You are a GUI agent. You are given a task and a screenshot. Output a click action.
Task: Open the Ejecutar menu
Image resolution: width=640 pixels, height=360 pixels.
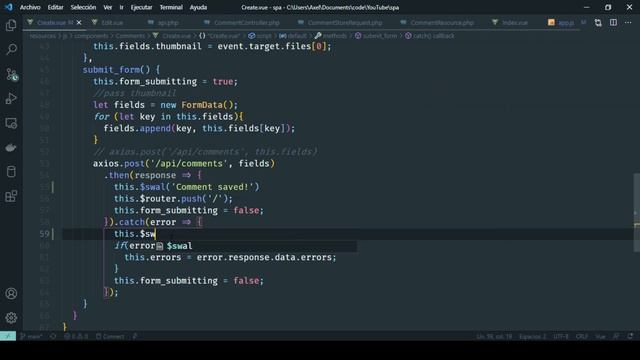click(141, 7)
